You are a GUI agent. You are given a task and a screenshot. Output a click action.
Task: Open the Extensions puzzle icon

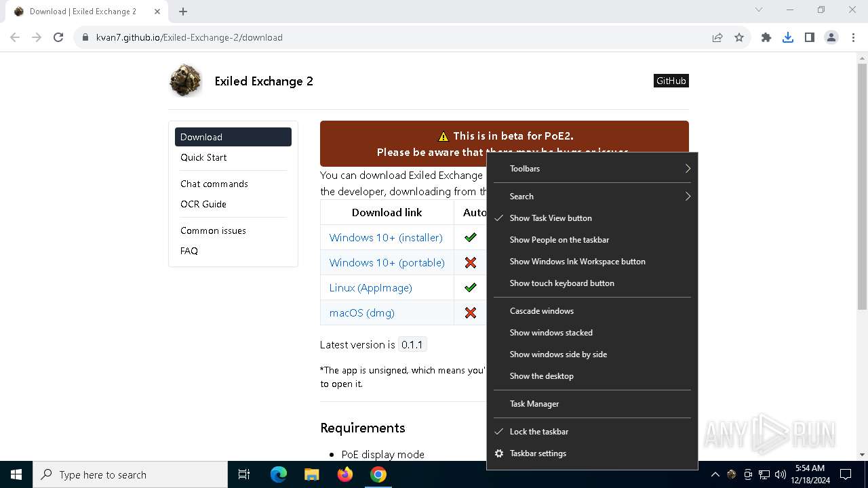click(x=766, y=37)
